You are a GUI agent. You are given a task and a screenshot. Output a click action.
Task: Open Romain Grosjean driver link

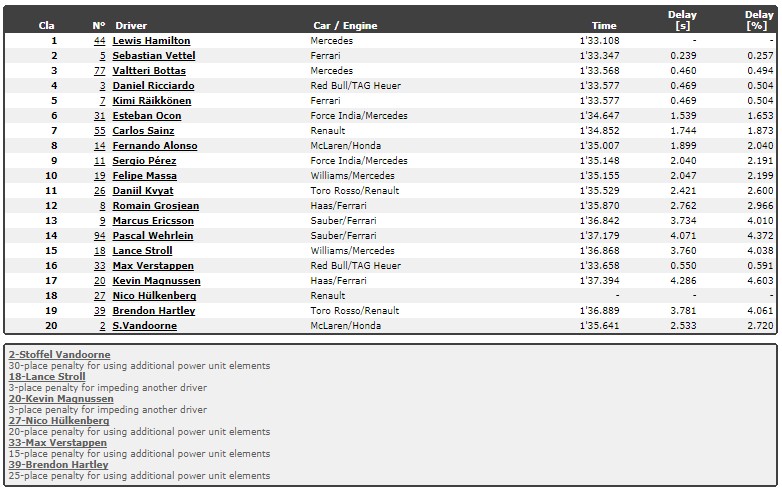[156, 205]
